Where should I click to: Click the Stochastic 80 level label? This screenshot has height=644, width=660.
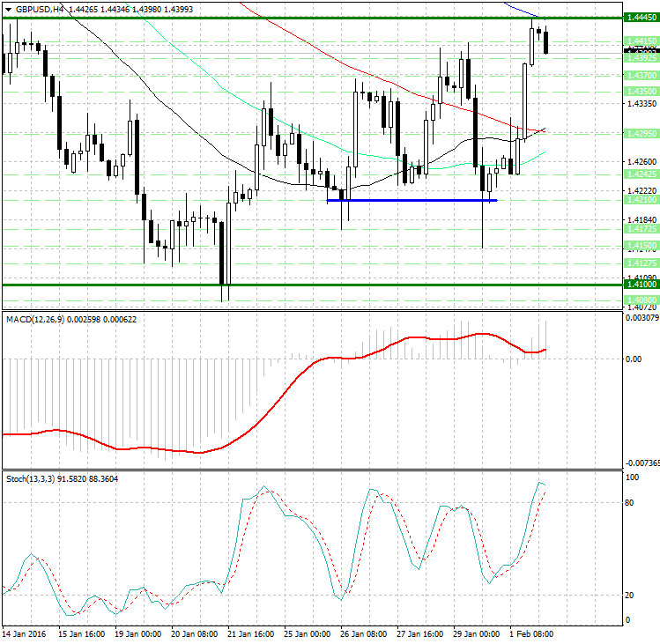[630, 502]
